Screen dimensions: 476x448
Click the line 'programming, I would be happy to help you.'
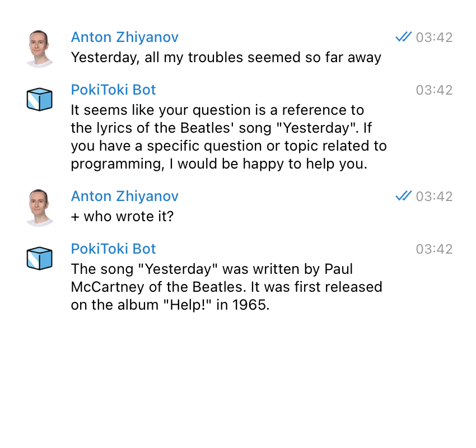[x=219, y=164]
